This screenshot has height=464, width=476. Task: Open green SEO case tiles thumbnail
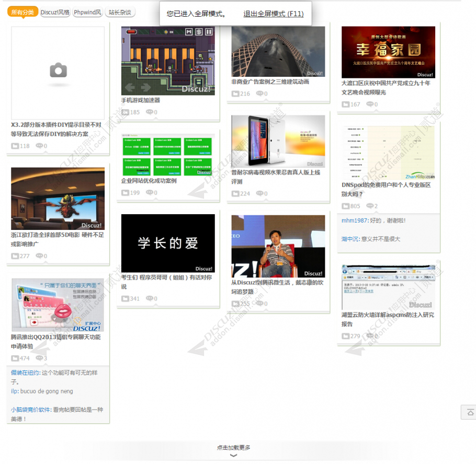click(168, 155)
